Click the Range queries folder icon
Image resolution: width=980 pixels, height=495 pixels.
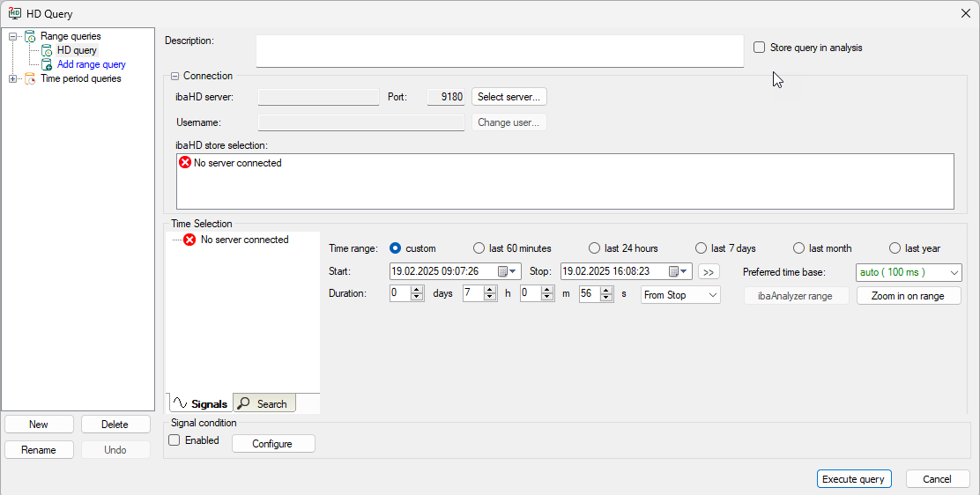(x=30, y=37)
